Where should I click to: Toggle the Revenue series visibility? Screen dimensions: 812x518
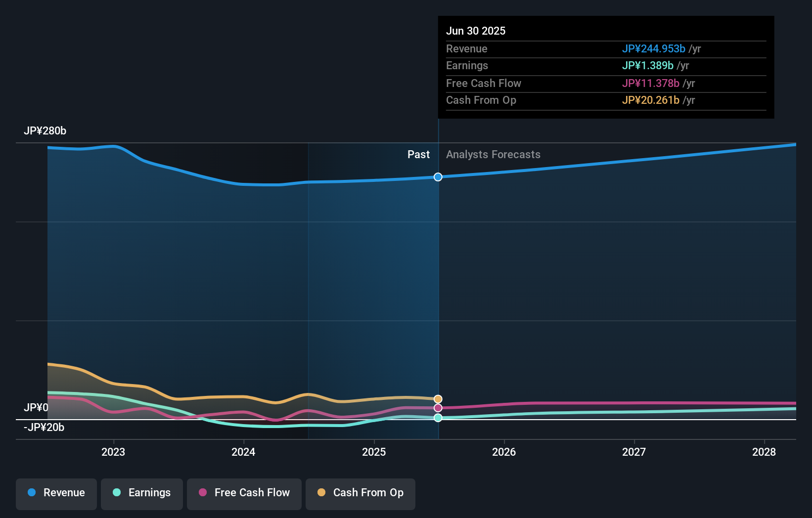[56, 493]
